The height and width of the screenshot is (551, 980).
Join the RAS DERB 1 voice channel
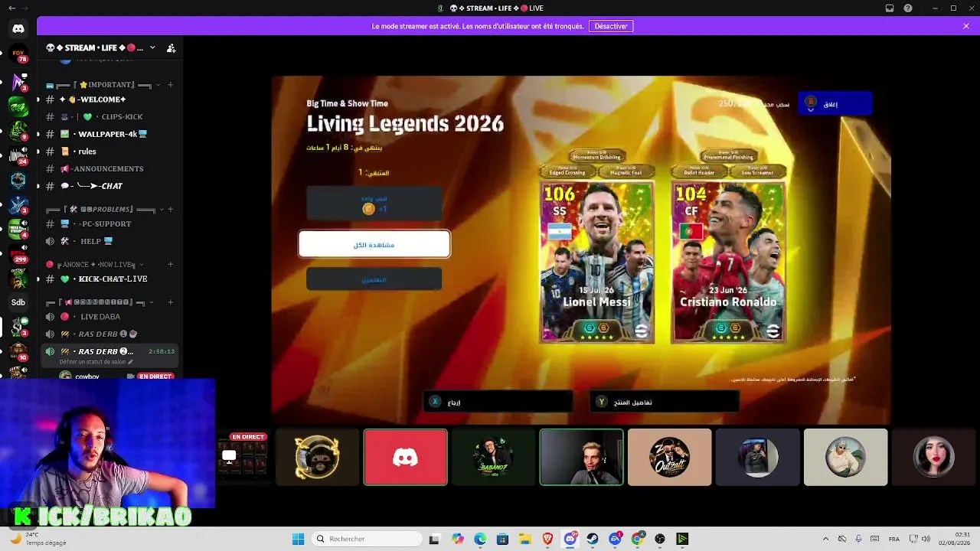pos(109,334)
